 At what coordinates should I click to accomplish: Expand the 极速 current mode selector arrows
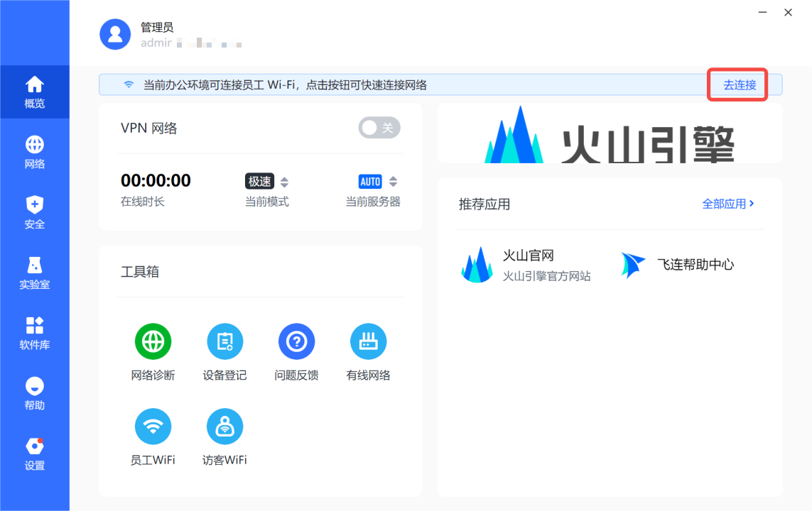click(x=284, y=182)
